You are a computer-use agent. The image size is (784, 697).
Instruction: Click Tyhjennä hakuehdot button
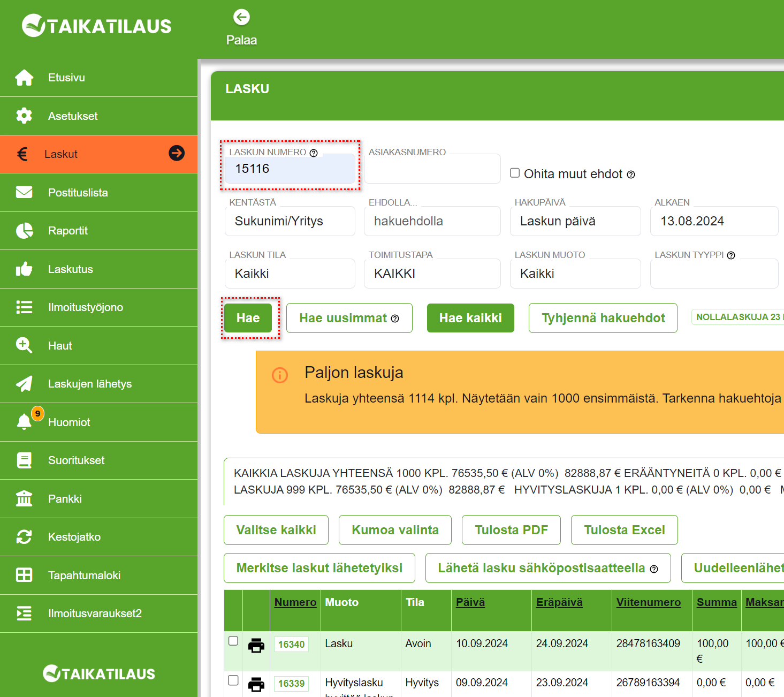pos(603,318)
